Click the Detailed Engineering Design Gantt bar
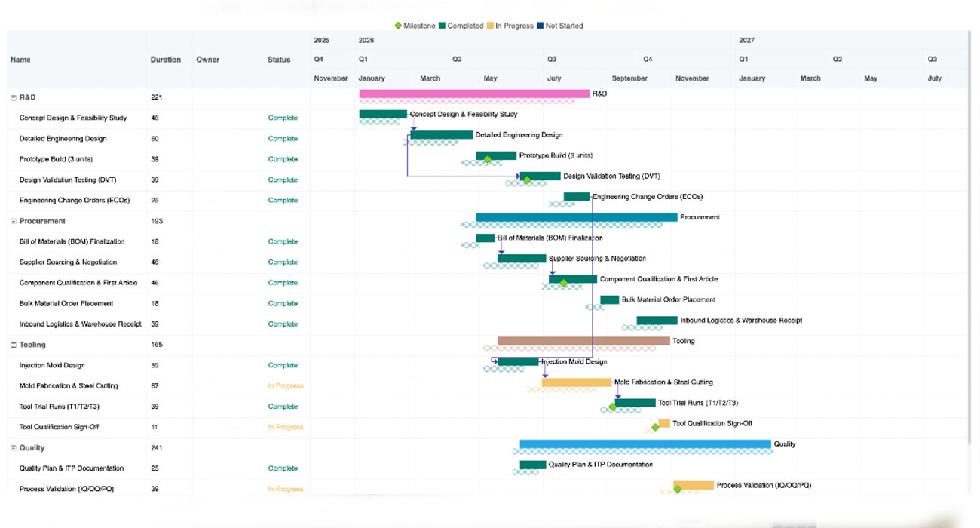980x528 pixels. (442, 135)
